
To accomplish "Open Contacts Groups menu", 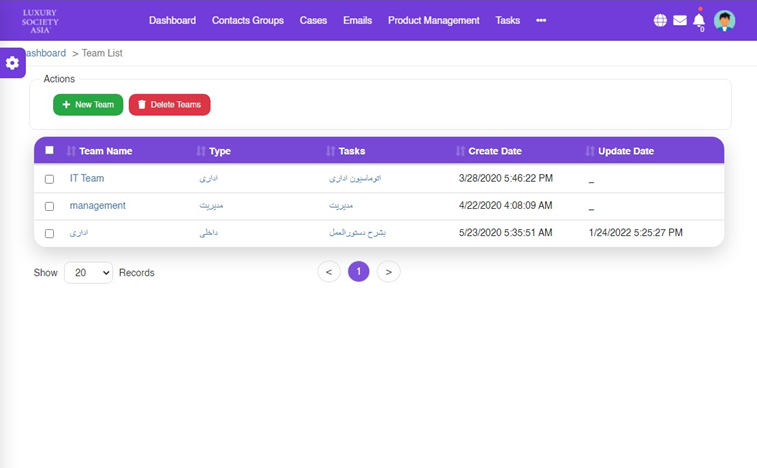I will click(247, 20).
